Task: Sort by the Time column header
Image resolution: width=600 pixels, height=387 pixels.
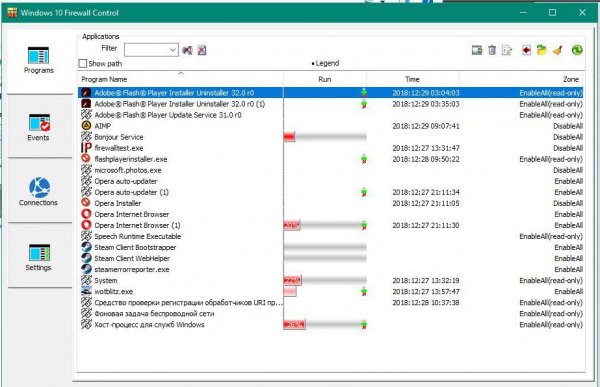Action: 412,79
